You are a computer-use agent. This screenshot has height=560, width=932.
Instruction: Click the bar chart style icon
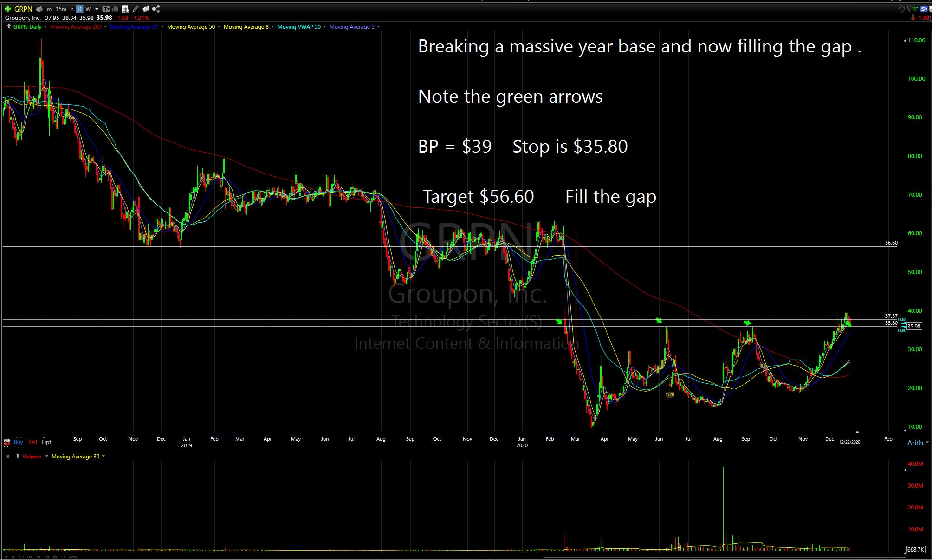tap(115, 9)
